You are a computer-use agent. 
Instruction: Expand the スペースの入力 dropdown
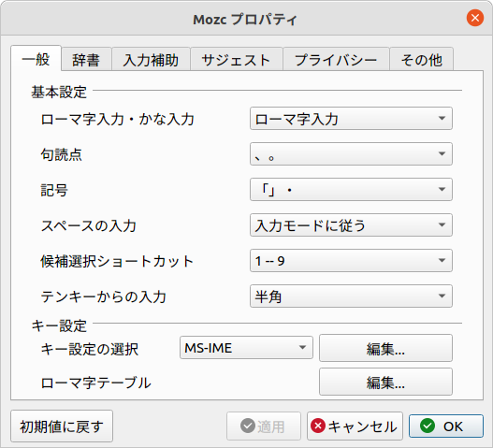(351, 225)
